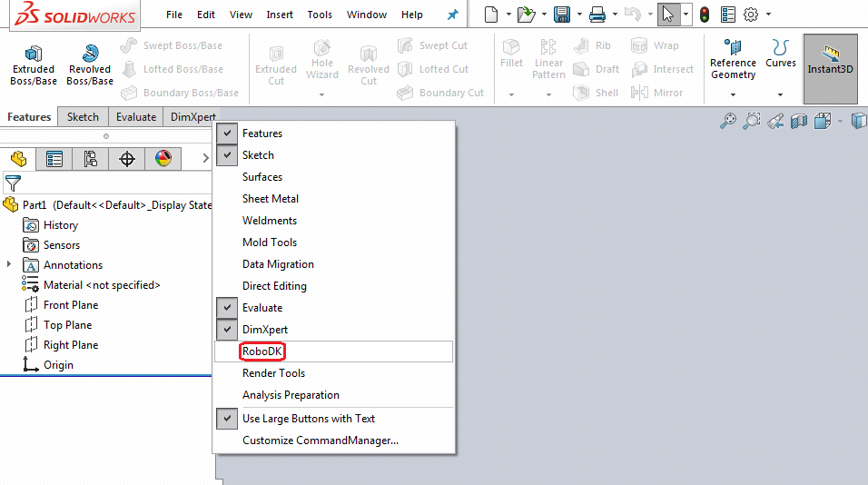The width and height of the screenshot is (868, 485).
Task: Open the DisplayManager color sphere tab
Action: point(163,160)
